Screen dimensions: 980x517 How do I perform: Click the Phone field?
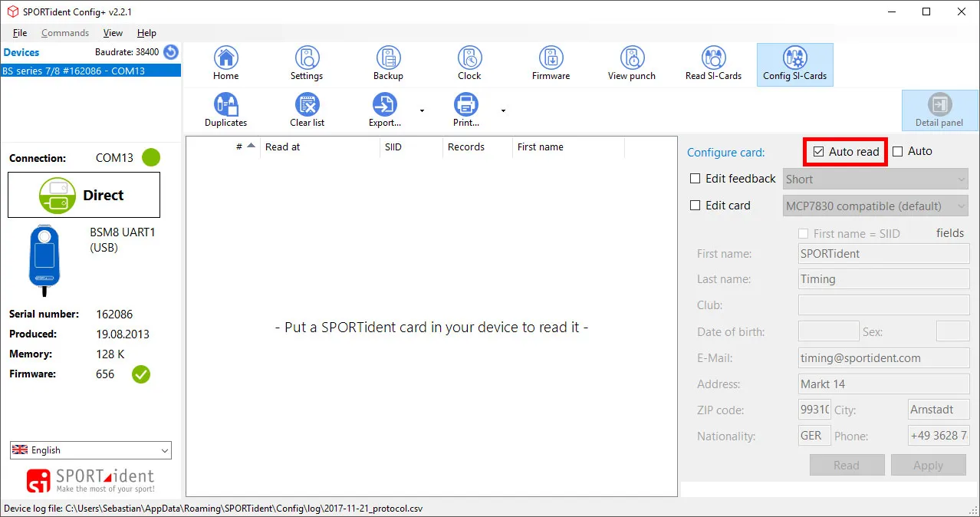pyautogui.click(x=939, y=436)
